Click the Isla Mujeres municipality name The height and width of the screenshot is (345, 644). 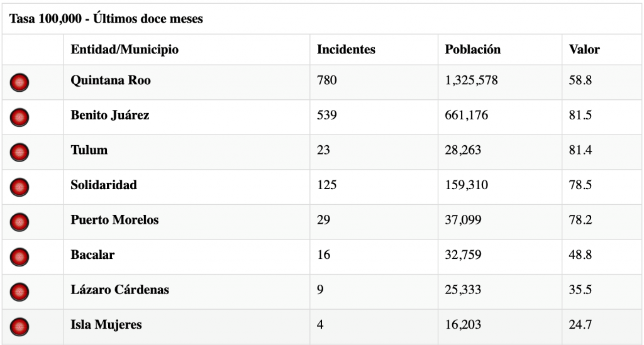click(106, 325)
